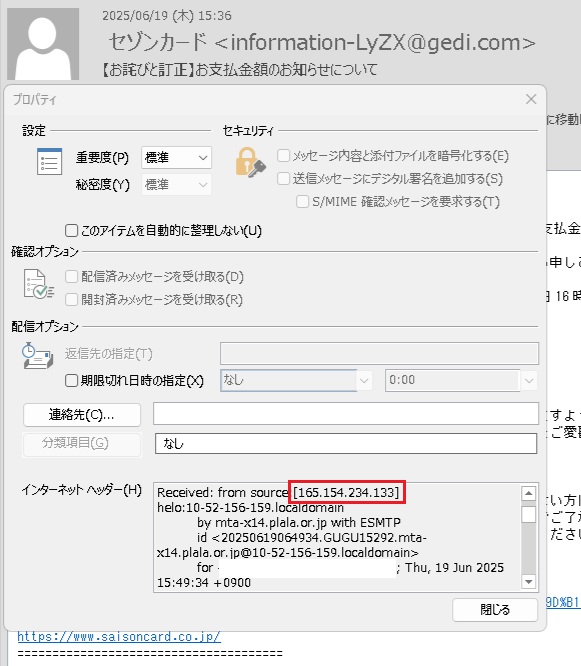Click the date 2025/06/19 (木) 15:36

click(x=167, y=16)
